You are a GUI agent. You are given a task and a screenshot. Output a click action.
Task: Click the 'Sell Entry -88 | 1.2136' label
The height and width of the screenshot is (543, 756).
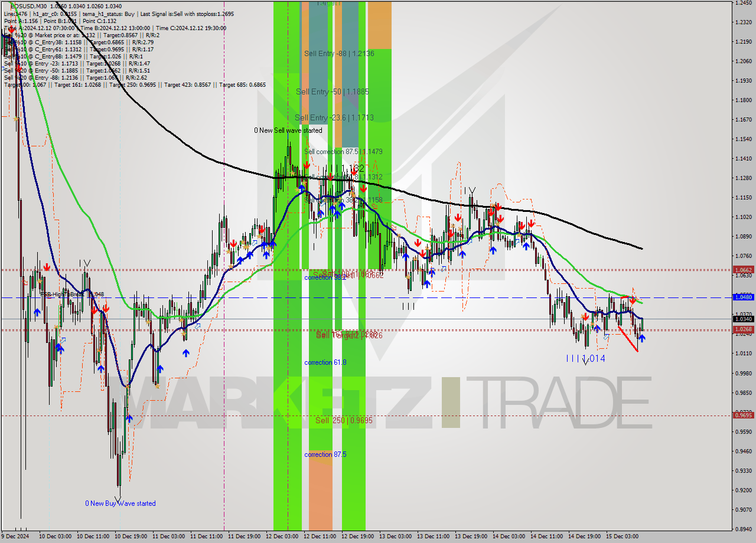point(339,54)
